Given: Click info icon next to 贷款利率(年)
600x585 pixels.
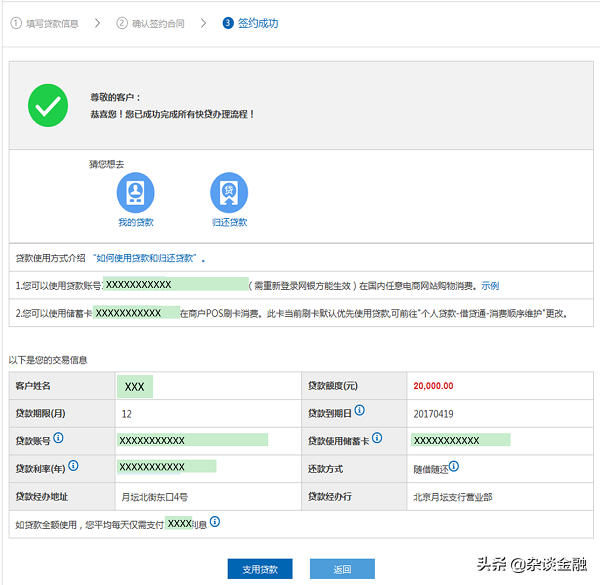Looking at the screenshot, I should 73,466.
